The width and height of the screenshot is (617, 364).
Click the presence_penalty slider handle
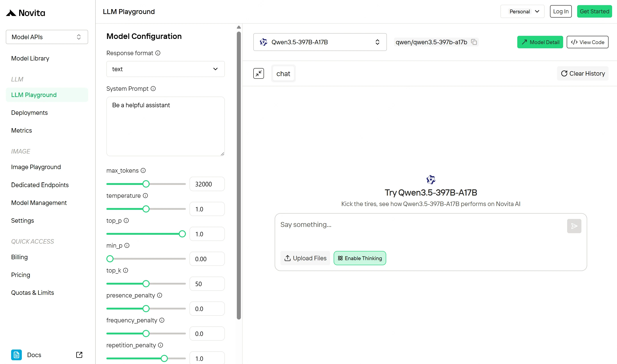(146, 309)
